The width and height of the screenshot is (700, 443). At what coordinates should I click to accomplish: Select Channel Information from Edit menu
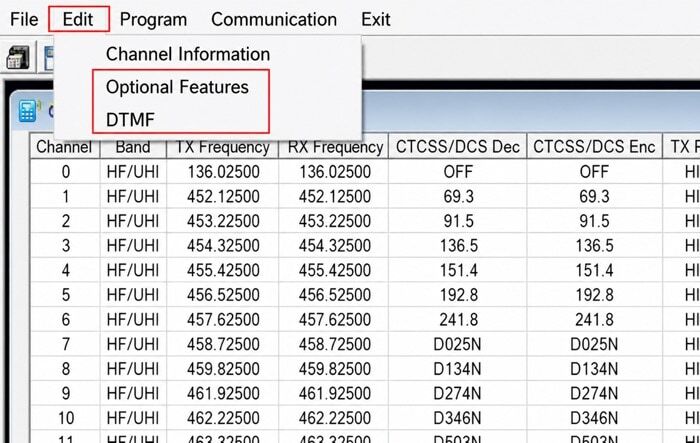point(188,54)
